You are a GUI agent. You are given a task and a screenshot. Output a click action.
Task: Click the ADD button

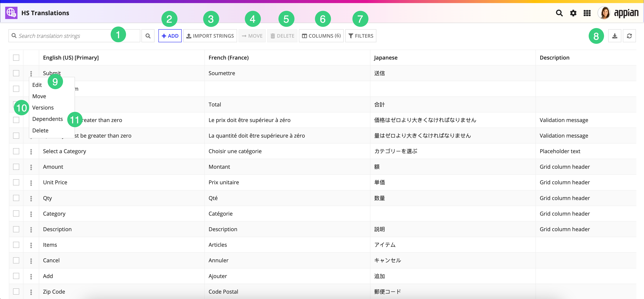(170, 36)
